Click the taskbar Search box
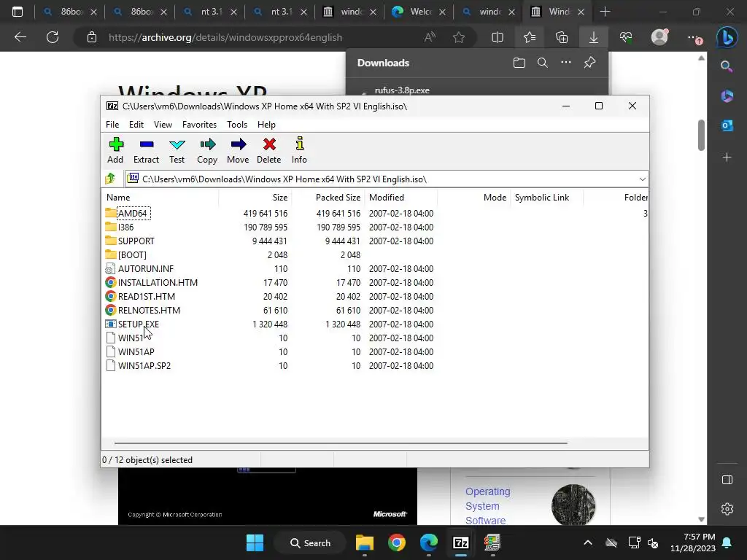 [x=310, y=542]
